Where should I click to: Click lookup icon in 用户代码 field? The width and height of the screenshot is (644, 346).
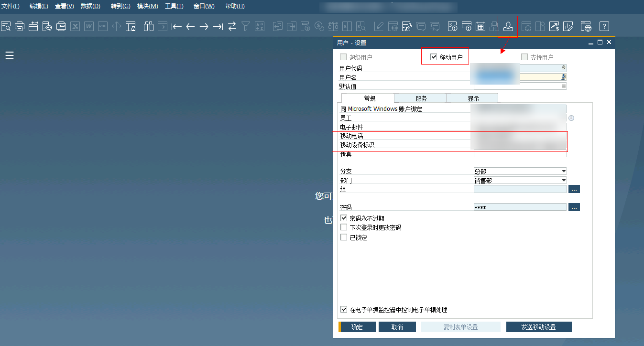[x=564, y=68]
